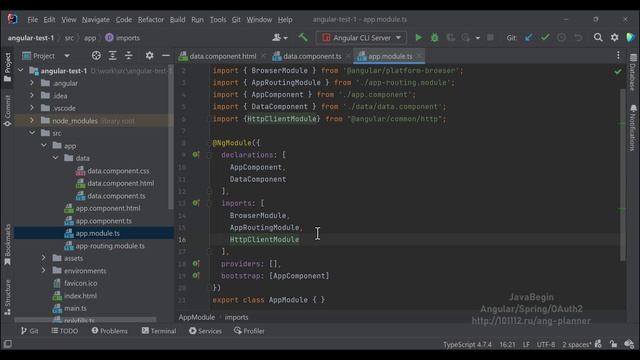Open the Bookmarks tool window

pos(7,245)
